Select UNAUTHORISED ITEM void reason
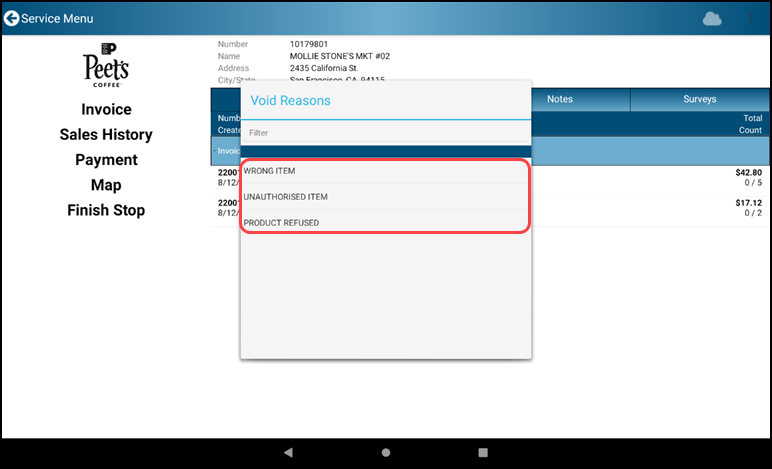The image size is (772, 469). (x=386, y=197)
